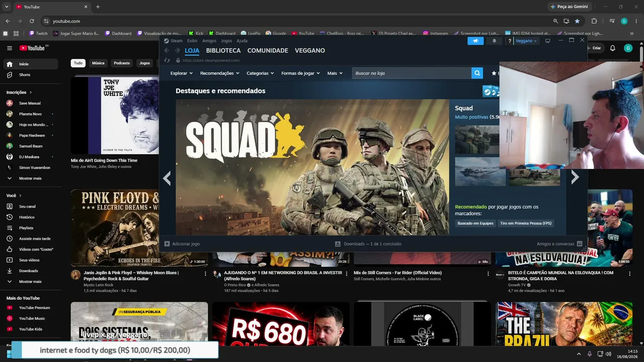Open the Mais dropdown in Steam store
Screen dimensions: 644x362
(335, 73)
